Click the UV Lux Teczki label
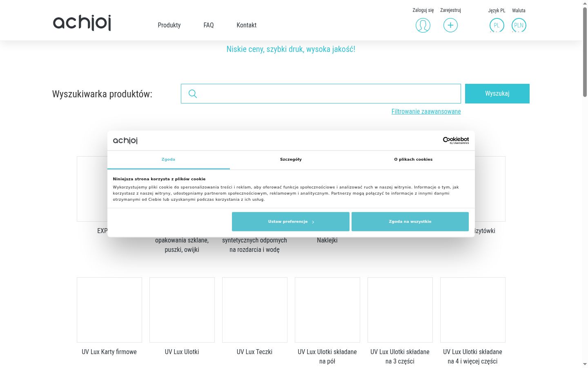 coord(254,352)
